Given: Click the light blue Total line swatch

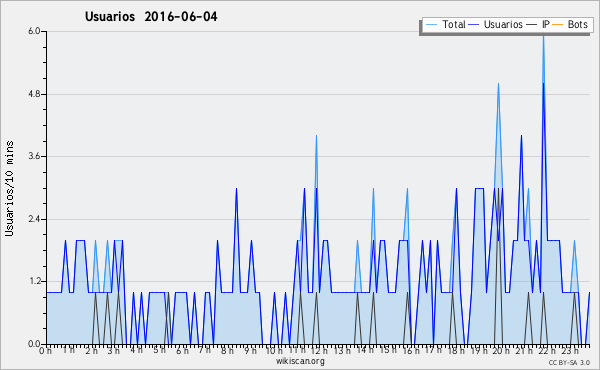Looking at the screenshot, I should pyautogui.click(x=431, y=25).
